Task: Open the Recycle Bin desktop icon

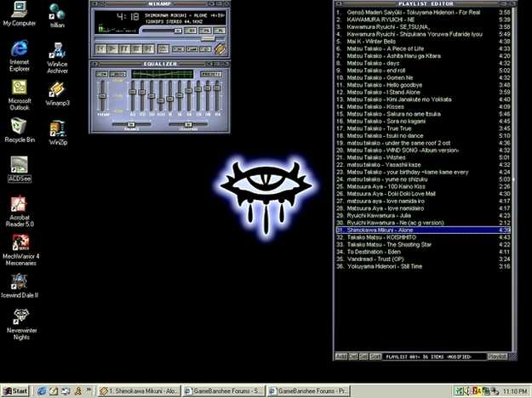Action: (20, 130)
